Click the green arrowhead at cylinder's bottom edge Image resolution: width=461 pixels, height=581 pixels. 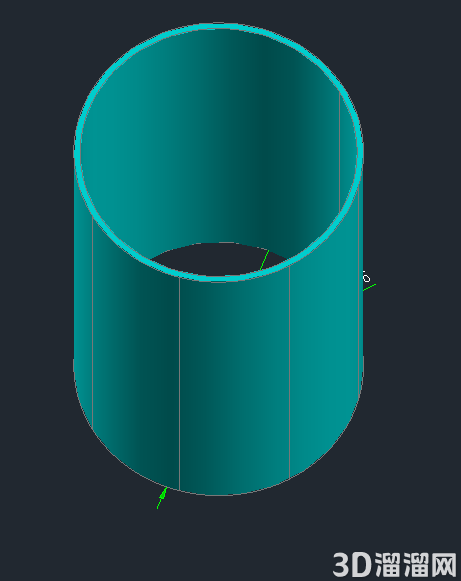tap(163, 495)
